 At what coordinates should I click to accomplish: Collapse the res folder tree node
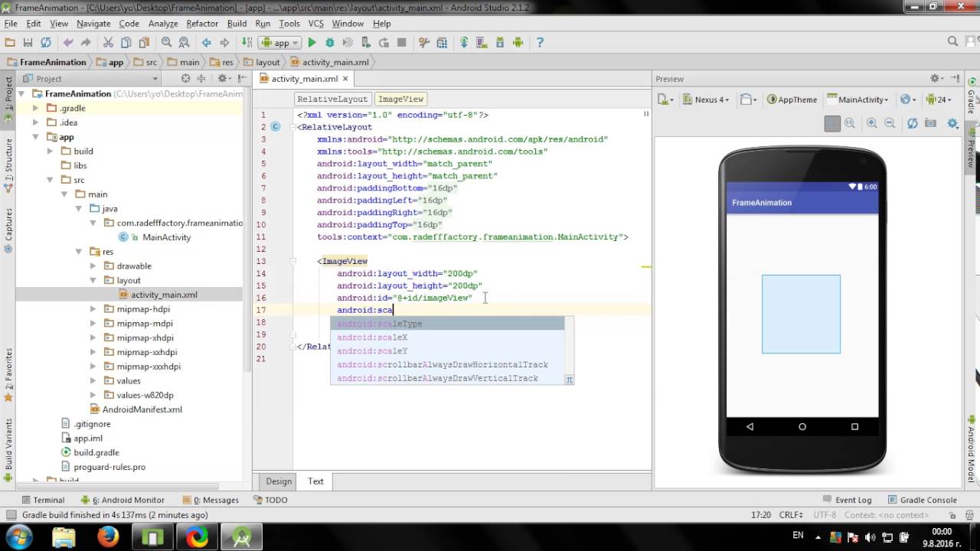79,252
